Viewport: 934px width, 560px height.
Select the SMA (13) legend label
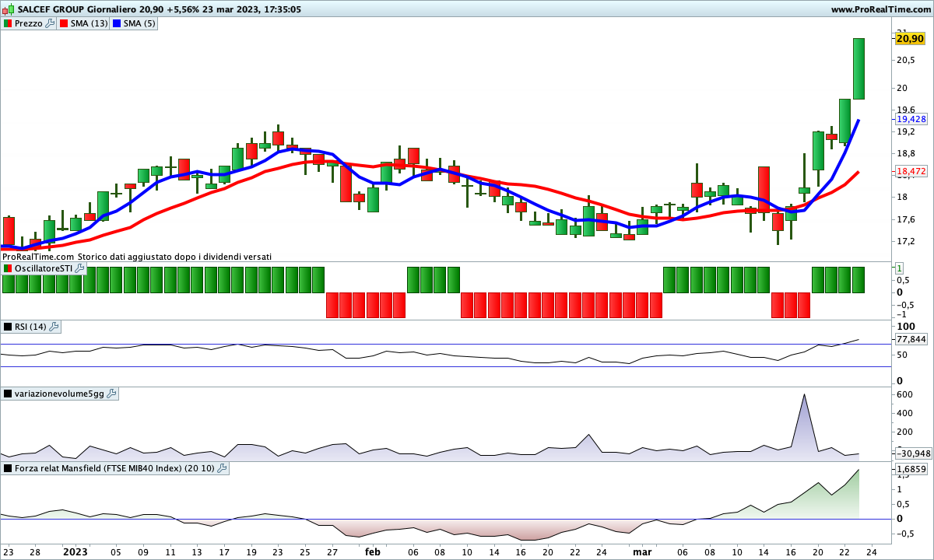pos(90,23)
